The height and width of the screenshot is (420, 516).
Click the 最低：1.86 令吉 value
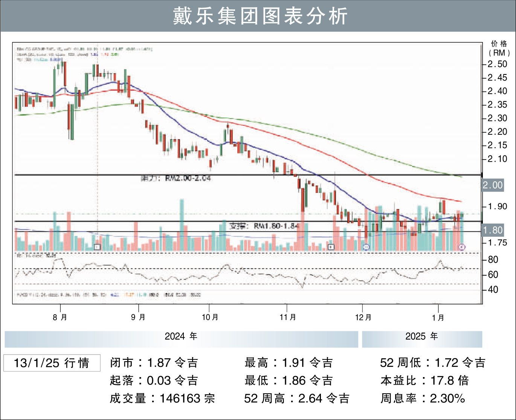click(289, 380)
